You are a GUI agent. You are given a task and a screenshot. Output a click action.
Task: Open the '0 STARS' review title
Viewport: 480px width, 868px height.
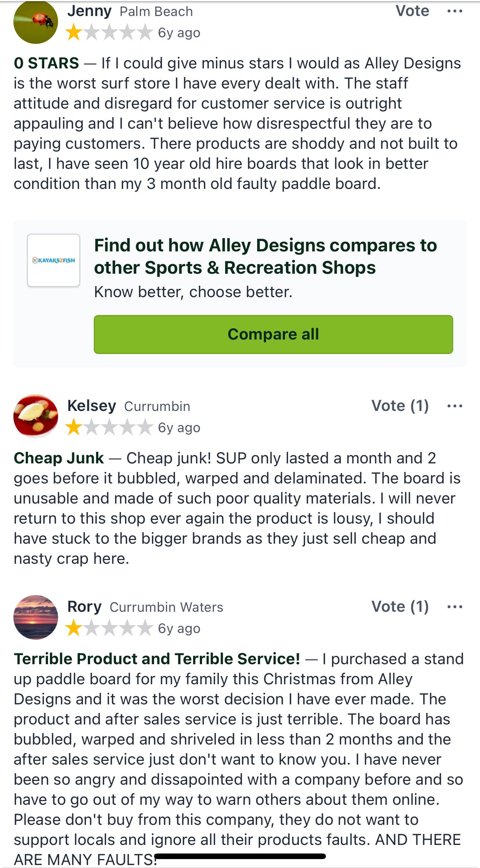tap(47, 63)
